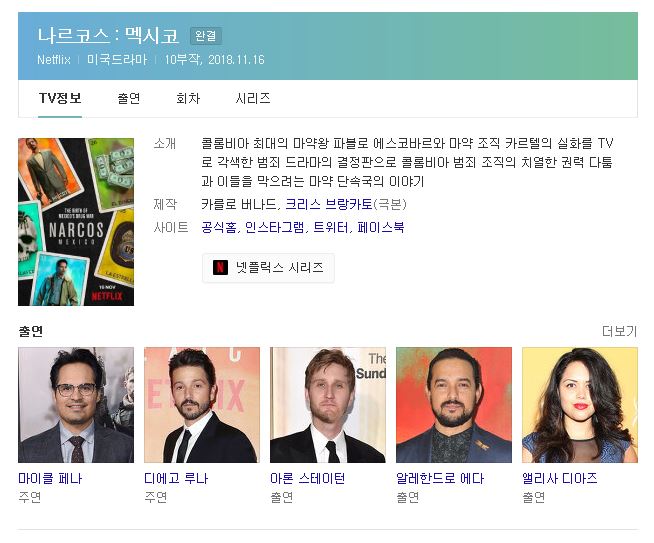
Task: Open 아론 스테이턴 name link
Action: (x=307, y=478)
